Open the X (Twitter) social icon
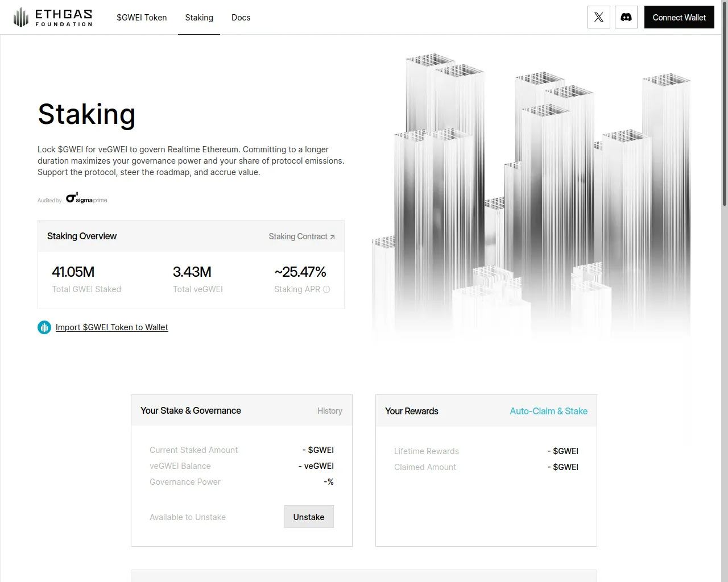 pos(599,17)
